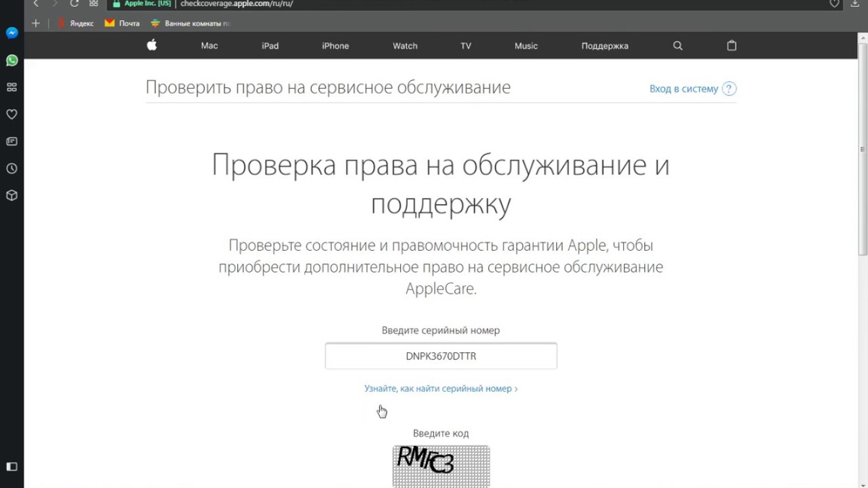This screenshot has width=868, height=488.
Task: Click the serial number input field
Action: click(441, 356)
